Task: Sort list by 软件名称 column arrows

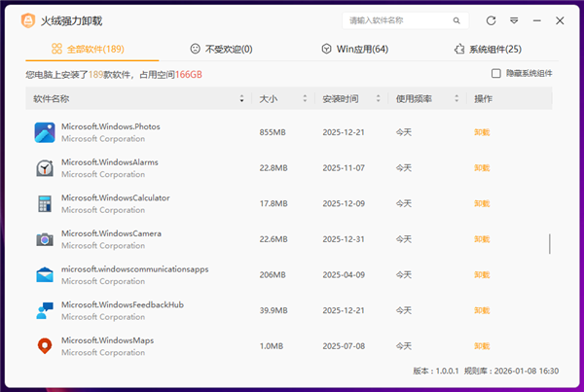Action: click(241, 99)
